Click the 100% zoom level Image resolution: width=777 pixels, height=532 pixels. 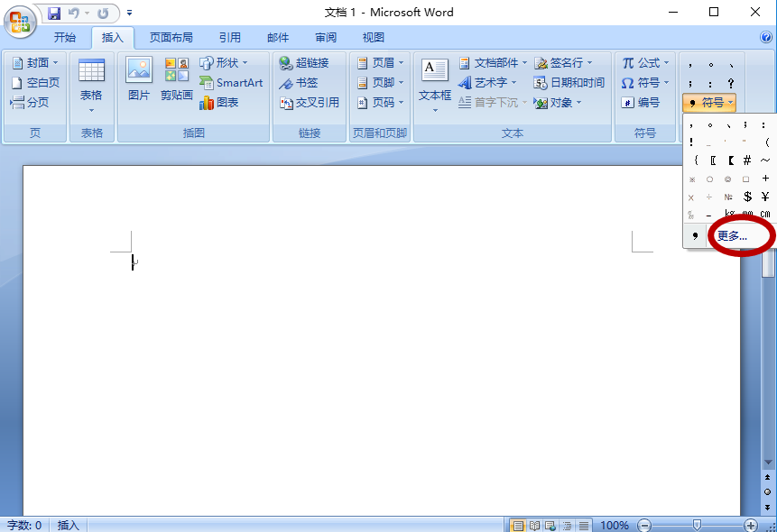[615, 525]
